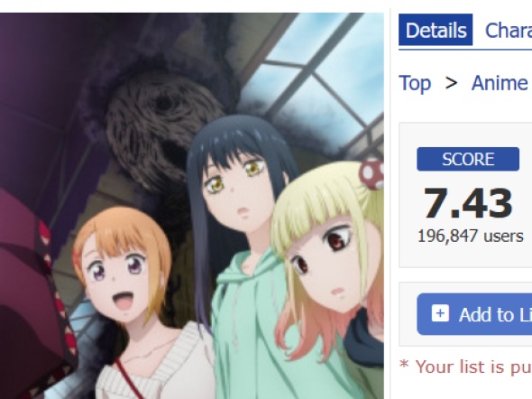Viewport: 532px width, 399px height.
Task: Click the 196,847 users count text
Action: pyautogui.click(x=471, y=236)
